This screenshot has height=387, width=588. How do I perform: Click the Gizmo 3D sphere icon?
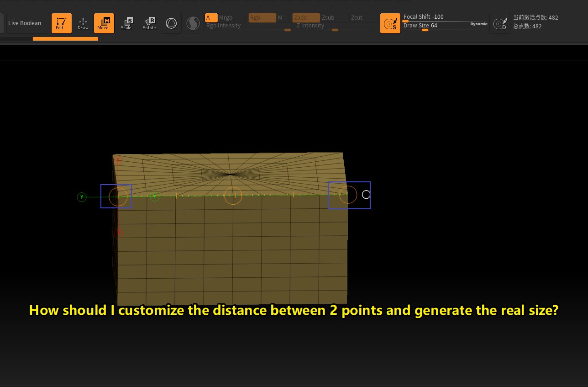point(171,23)
